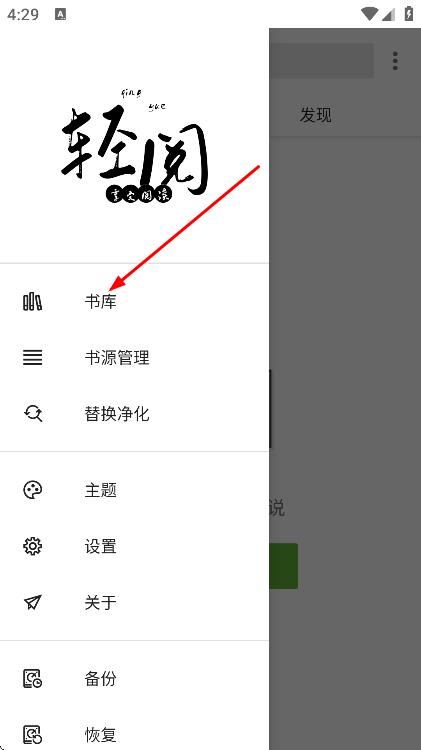Tap the dimmed search bar at top
The height and width of the screenshot is (750, 421).
click(321, 61)
